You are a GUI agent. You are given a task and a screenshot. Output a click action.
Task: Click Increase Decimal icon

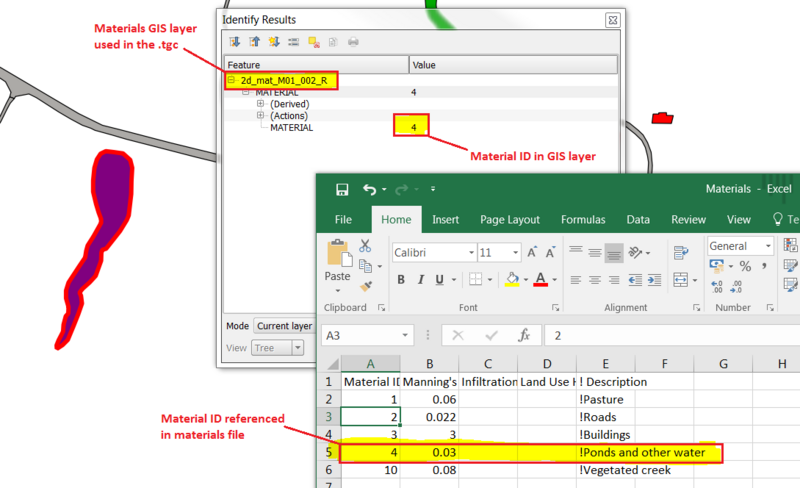pyautogui.click(x=717, y=286)
